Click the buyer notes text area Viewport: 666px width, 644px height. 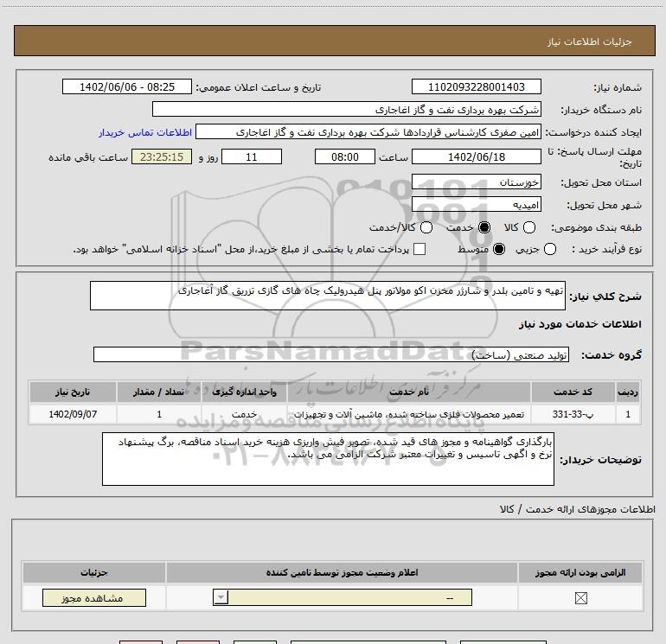point(328,459)
